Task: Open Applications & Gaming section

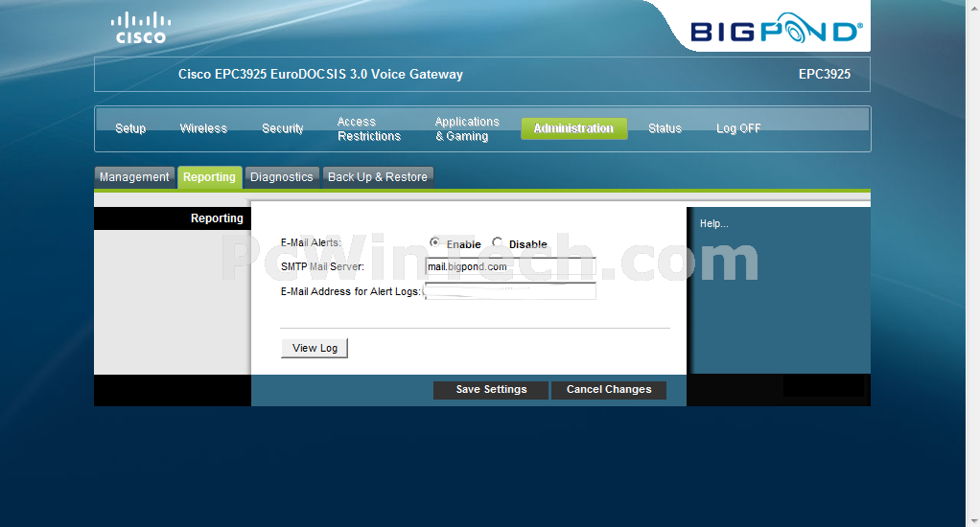Action: (467, 128)
